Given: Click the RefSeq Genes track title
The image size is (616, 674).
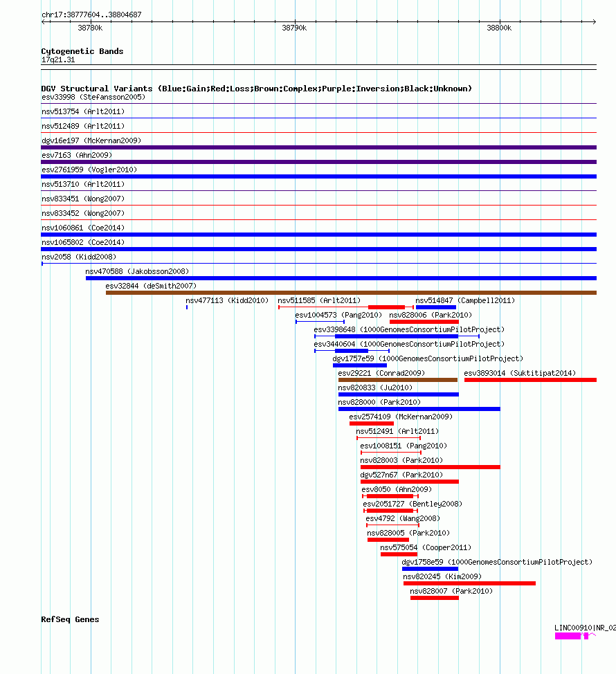Looking at the screenshot, I should [70, 619].
